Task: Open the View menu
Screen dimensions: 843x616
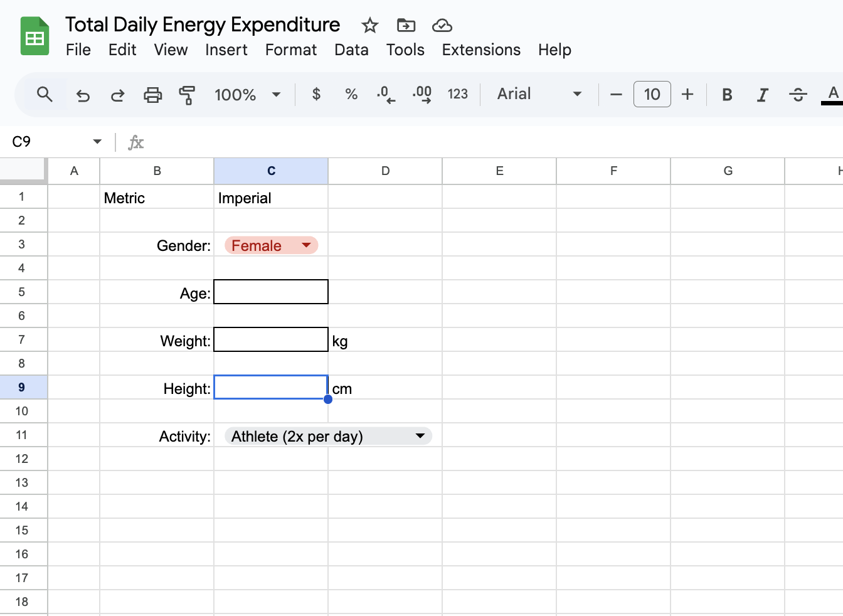Action: coord(171,50)
